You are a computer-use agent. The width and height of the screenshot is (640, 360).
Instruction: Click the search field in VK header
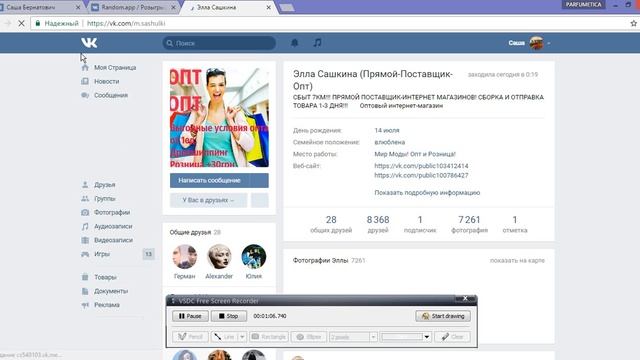219,43
